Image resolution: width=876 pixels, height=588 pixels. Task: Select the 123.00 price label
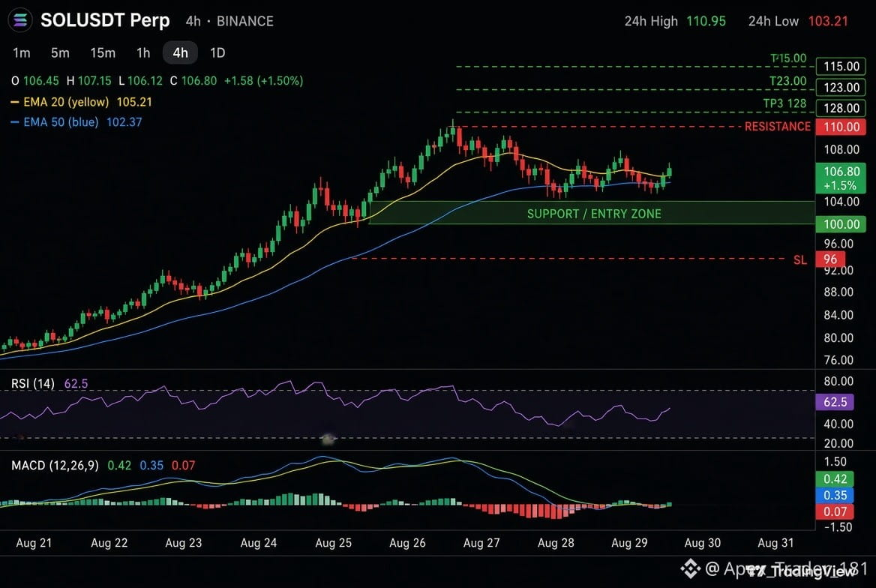click(841, 87)
